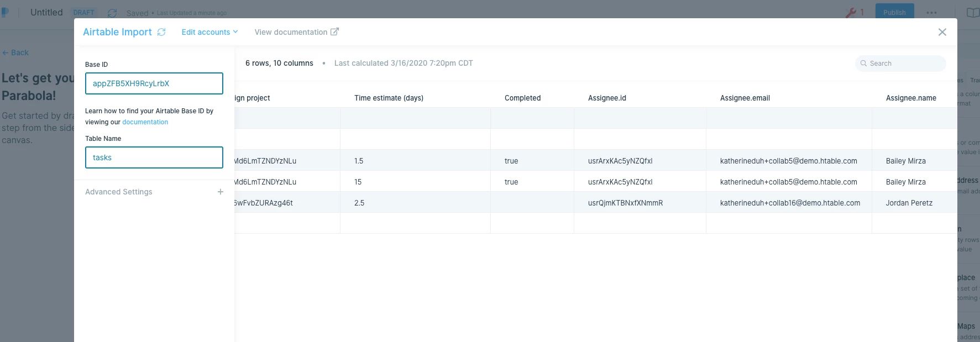Click the Parabola logo icon at the top left

5,12
